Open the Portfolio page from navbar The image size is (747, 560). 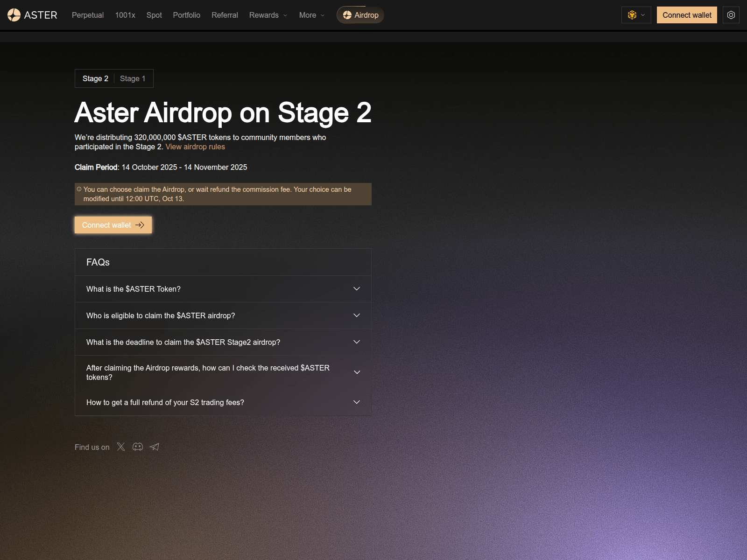(186, 15)
